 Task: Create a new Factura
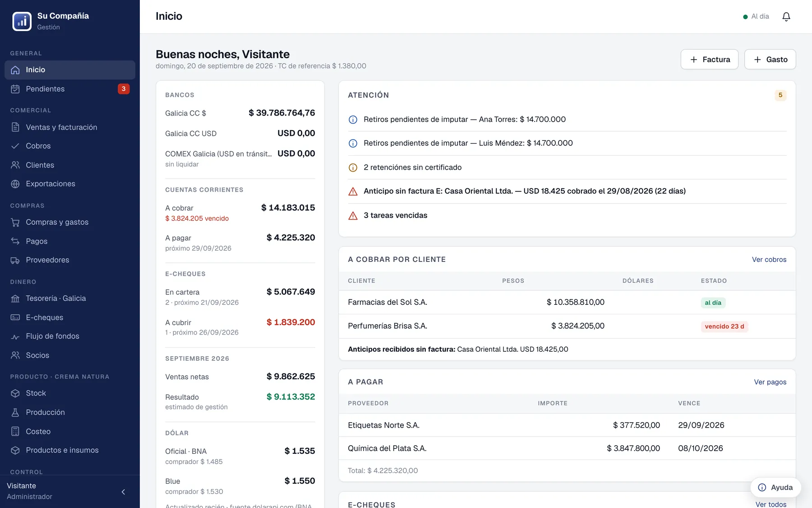tap(710, 59)
